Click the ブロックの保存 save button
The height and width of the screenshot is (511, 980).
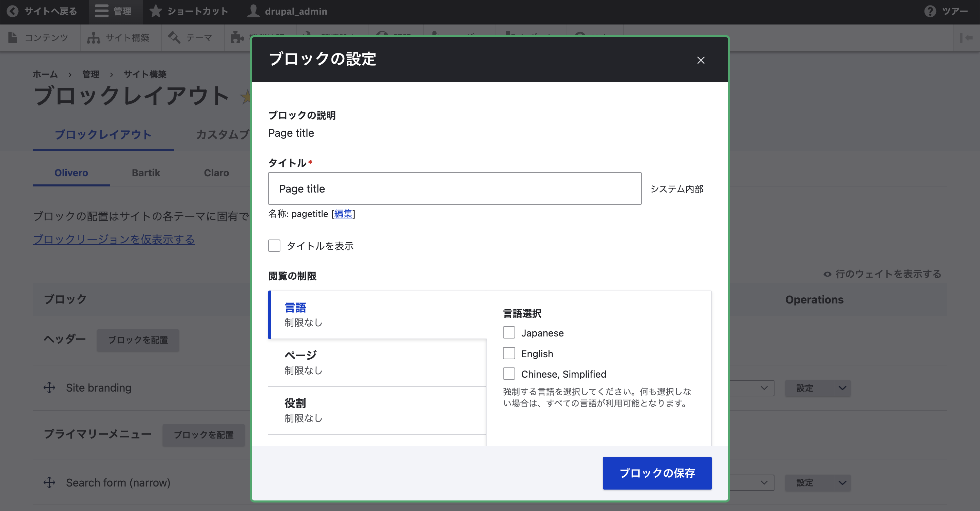tap(657, 473)
